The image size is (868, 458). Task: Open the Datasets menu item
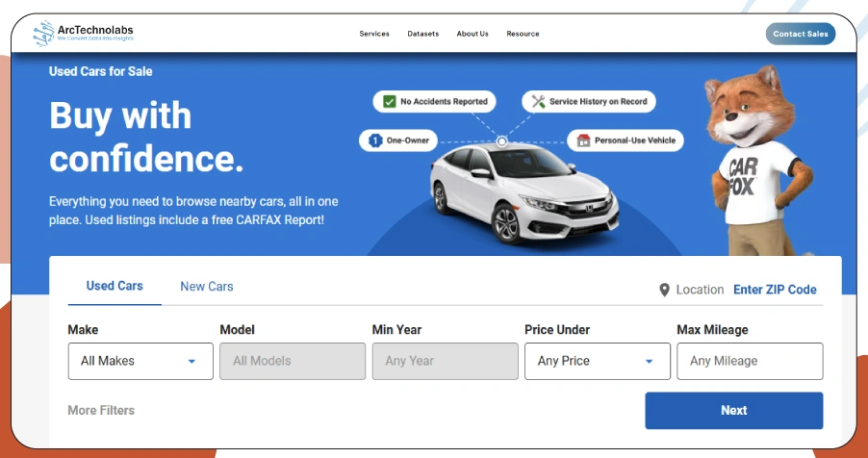(x=422, y=34)
